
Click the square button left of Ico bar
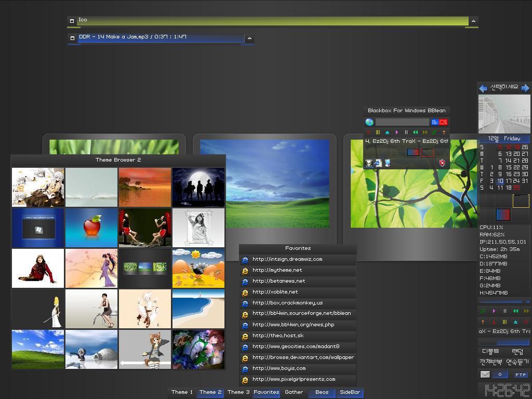pyautogui.click(x=72, y=21)
